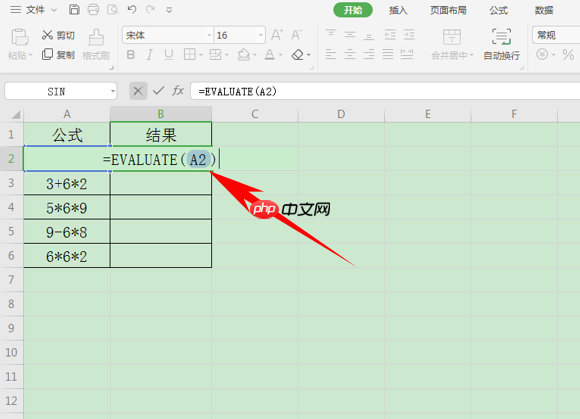Click cell containing 9-6*8
The height and width of the screenshot is (419, 580).
tap(67, 232)
